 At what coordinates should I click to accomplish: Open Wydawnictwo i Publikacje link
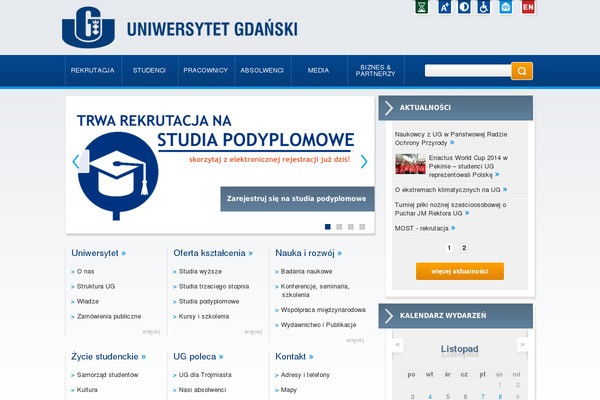tap(318, 325)
